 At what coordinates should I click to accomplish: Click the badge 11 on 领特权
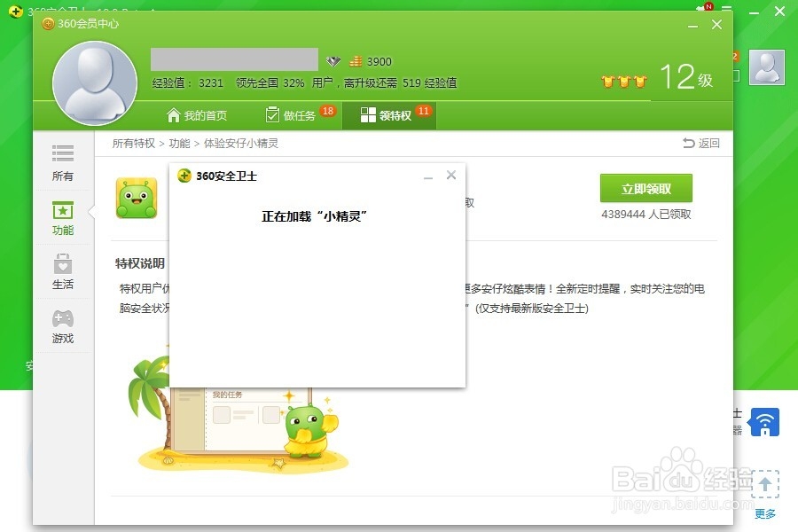click(x=424, y=111)
